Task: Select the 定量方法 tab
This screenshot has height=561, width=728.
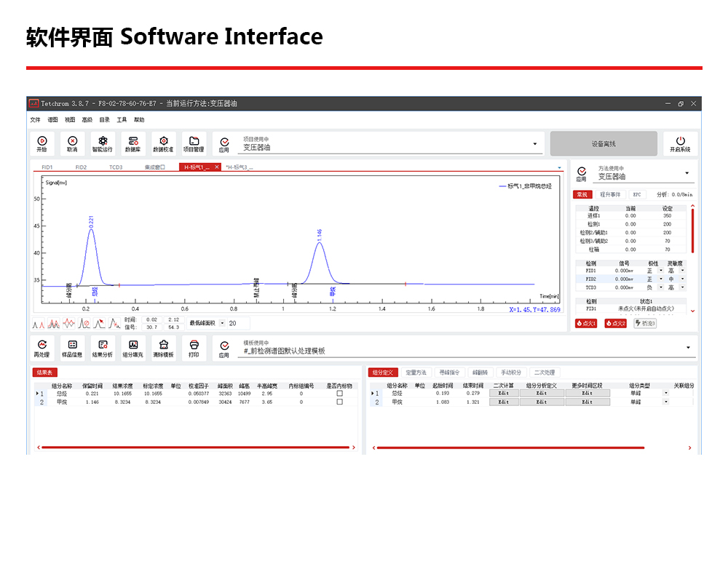Action: click(x=416, y=373)
